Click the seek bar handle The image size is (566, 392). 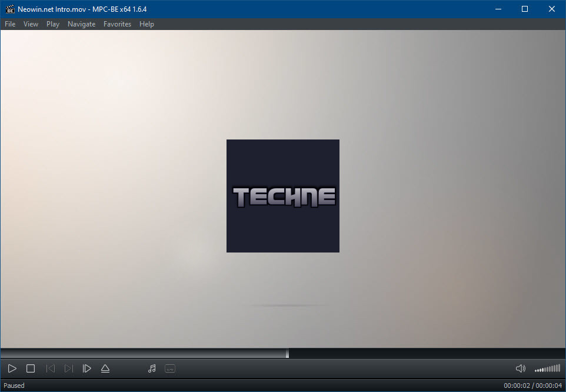[x=287, y=353]
